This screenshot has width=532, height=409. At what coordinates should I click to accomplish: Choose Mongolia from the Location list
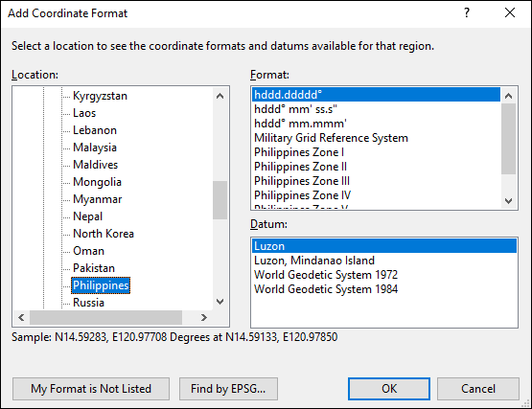pos(97,182)
